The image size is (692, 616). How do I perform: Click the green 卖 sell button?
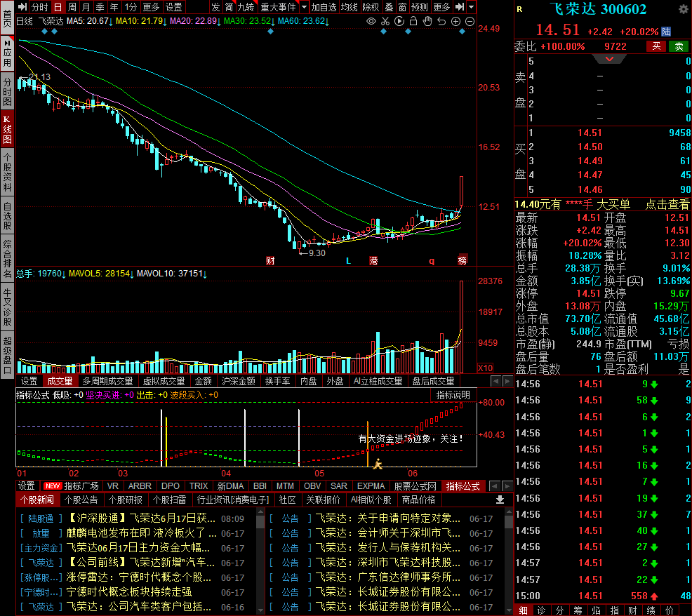679,46
